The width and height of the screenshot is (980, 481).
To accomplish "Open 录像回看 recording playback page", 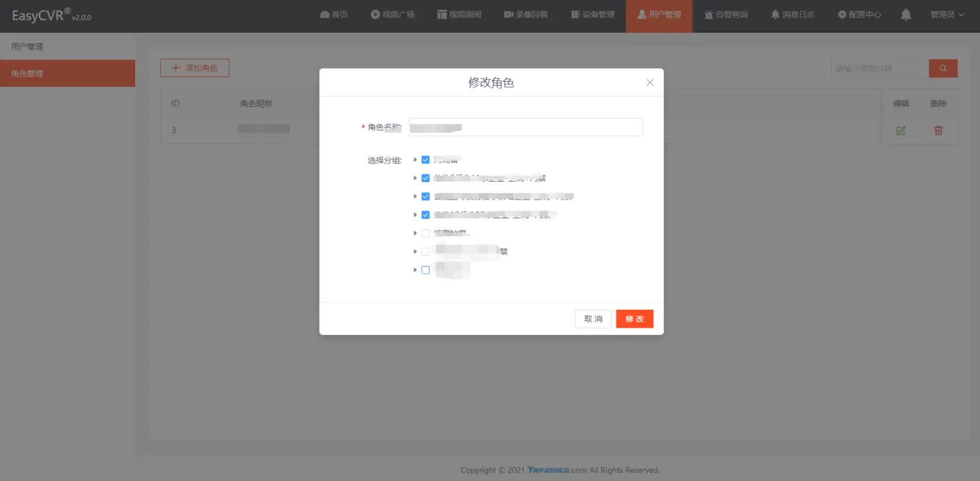I will [x=526, y=15].
